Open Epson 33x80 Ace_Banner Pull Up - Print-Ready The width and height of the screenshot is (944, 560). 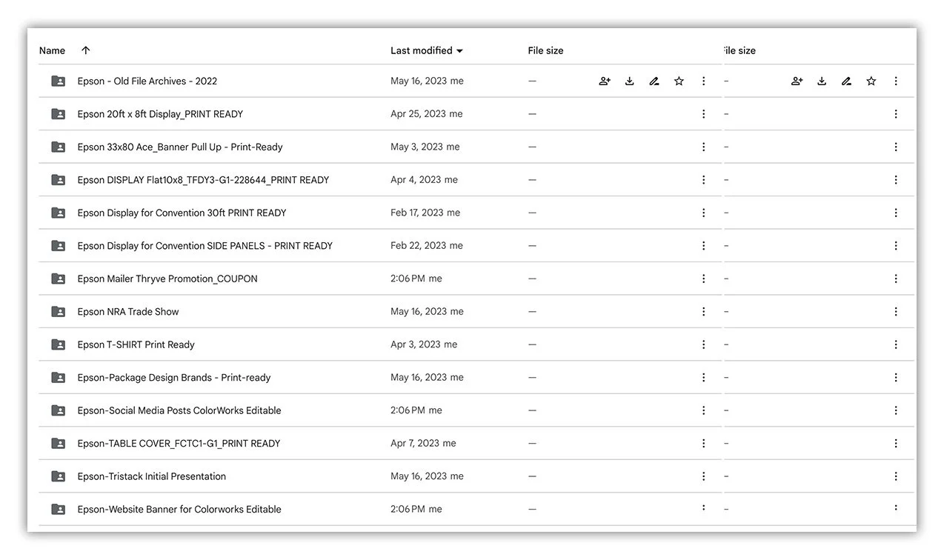180,147
